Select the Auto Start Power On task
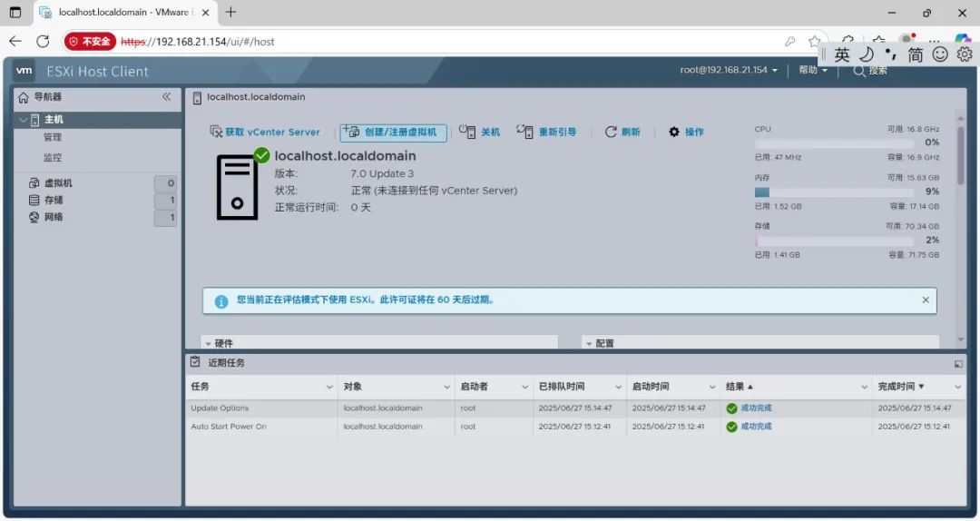The image size is (980, 521). click(575, 426)
